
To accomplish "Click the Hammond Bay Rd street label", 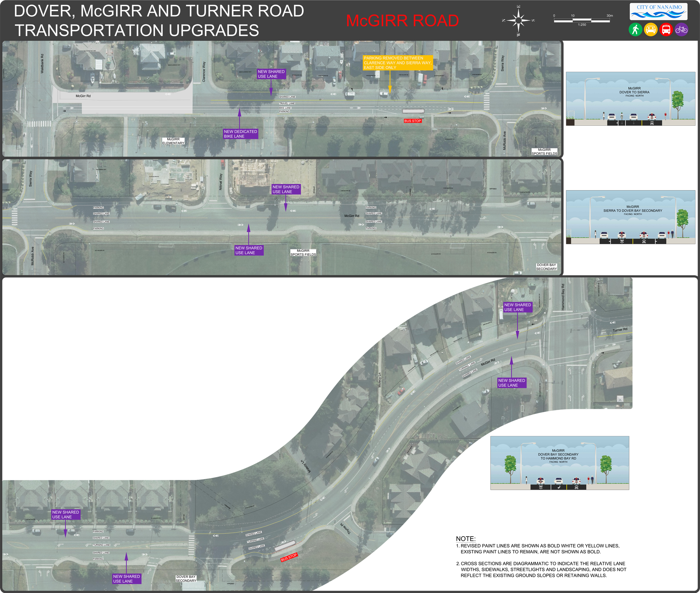I will tap(563, 297).
